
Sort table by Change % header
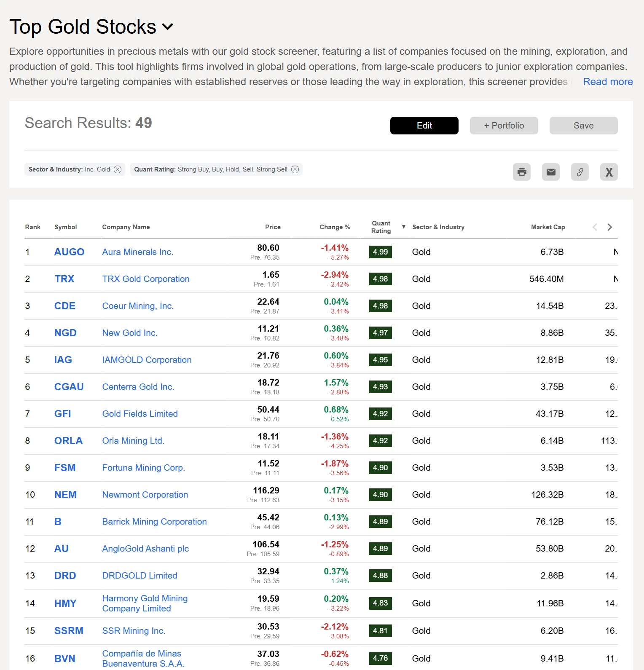click(335, 227)
